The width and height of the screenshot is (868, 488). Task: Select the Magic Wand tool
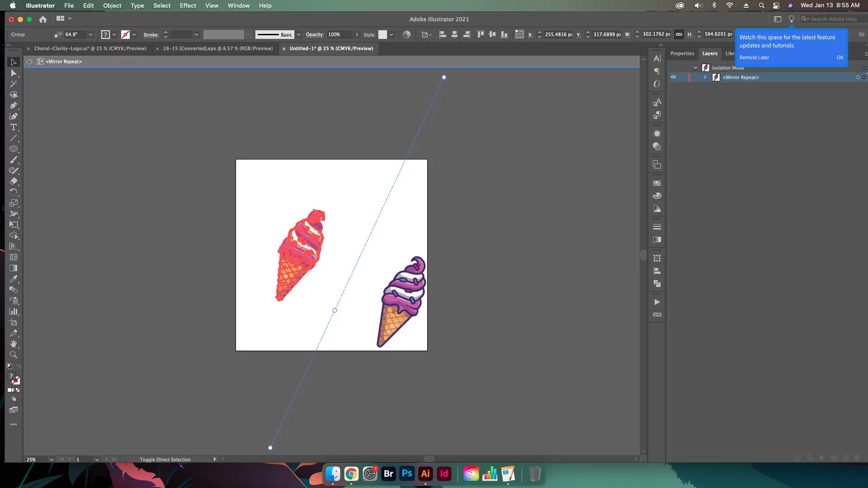[x=13, y=84]
